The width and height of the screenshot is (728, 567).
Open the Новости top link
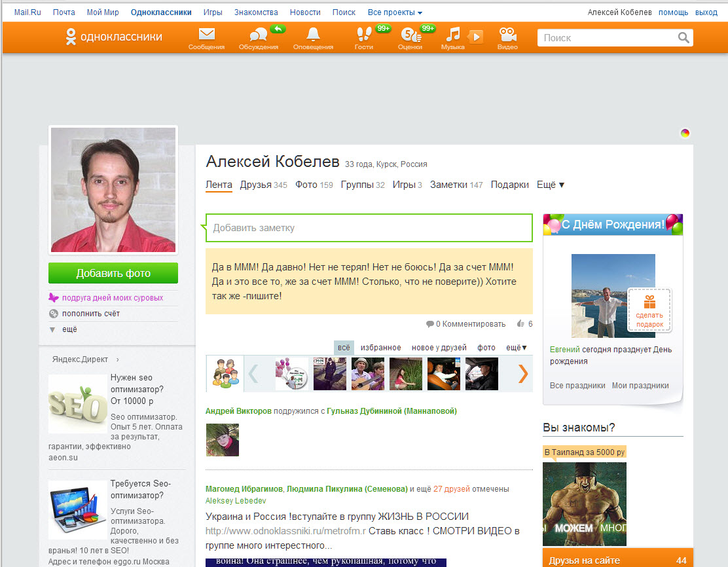pyautogui.click(x=305, y=12)
